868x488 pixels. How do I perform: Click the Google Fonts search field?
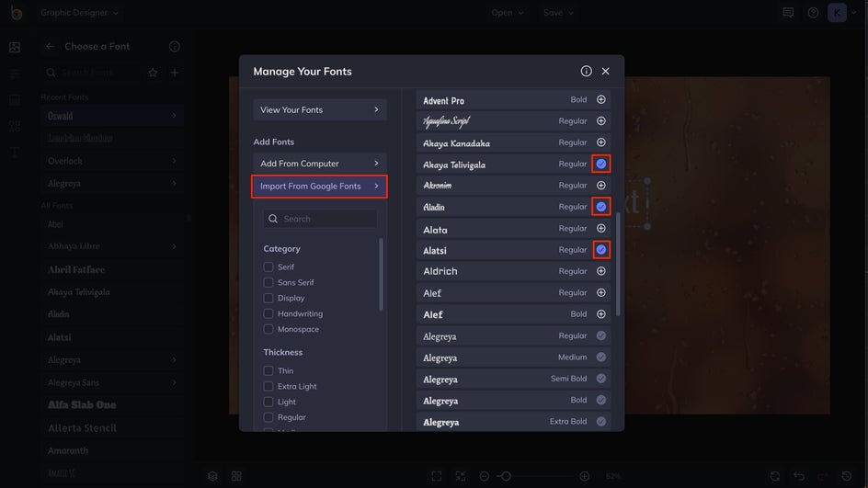pos(320,219)
